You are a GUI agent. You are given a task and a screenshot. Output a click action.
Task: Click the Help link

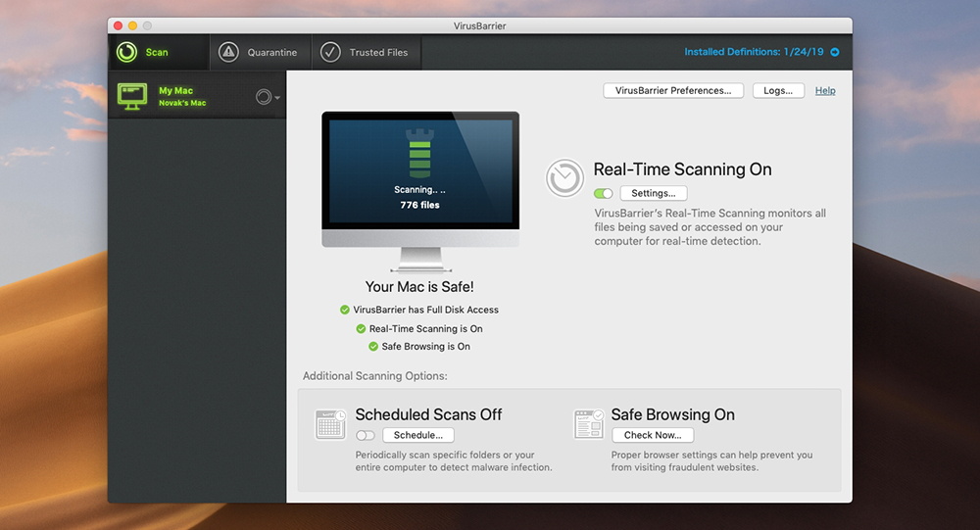[x=825, y=91]
